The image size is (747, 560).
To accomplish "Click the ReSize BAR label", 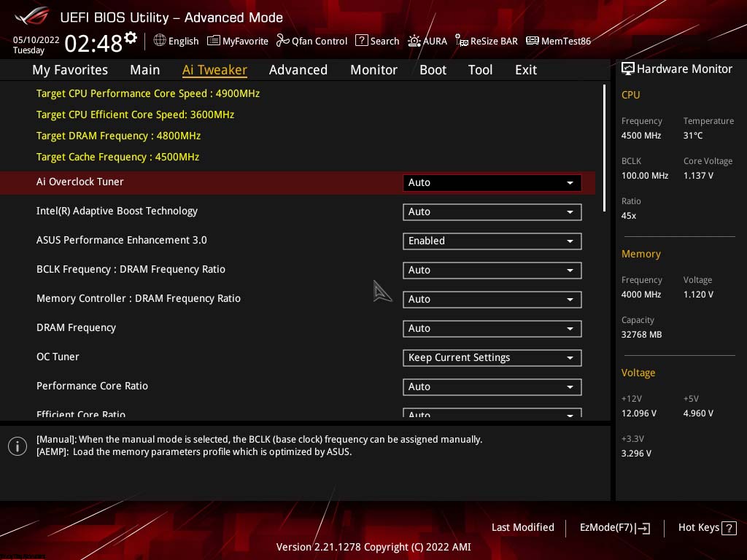I will point(494,42).
